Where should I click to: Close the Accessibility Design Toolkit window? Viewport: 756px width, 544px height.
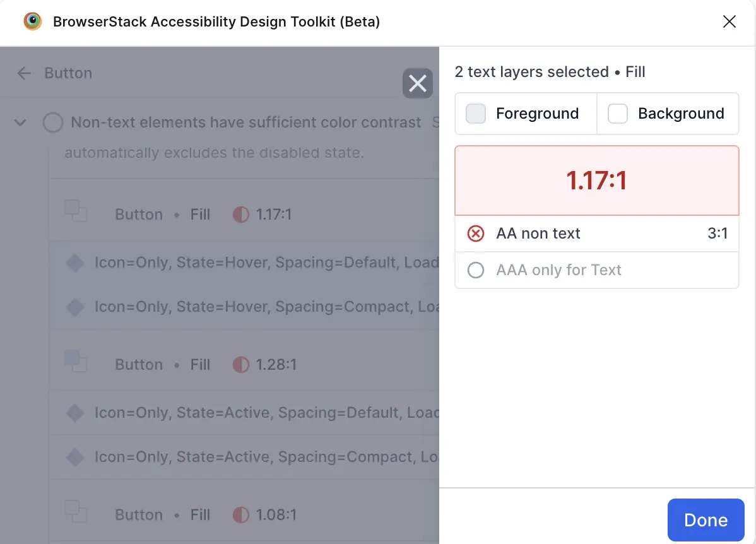point(729,21)
